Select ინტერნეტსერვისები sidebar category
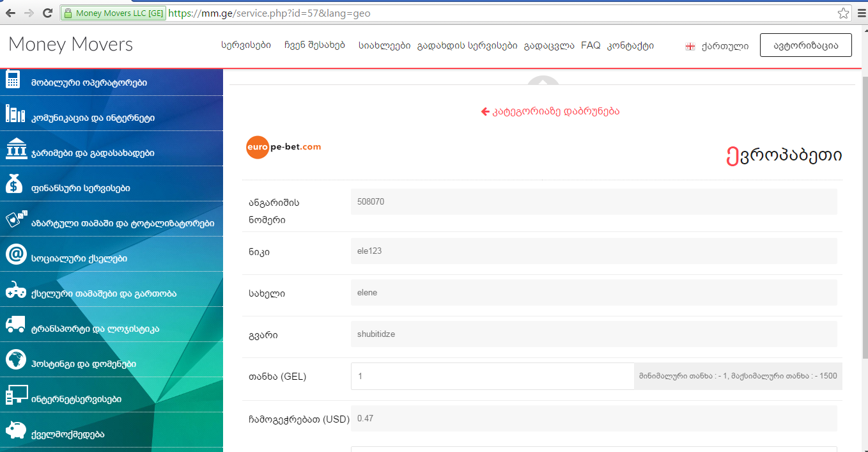 [111, 396]
